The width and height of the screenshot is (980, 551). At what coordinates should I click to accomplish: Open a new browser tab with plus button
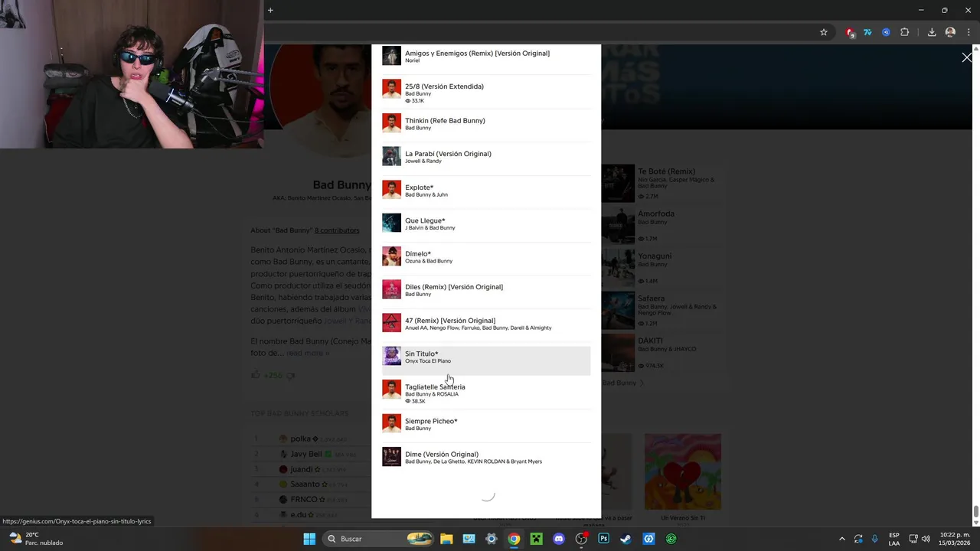[270, 10]
